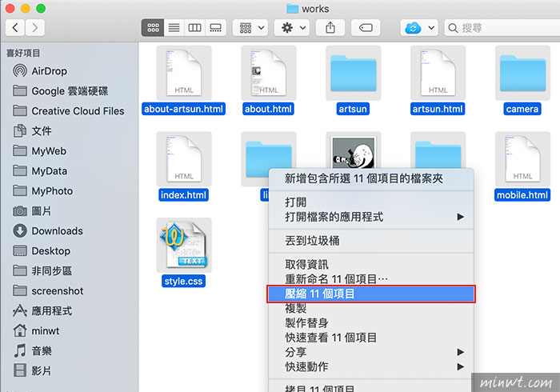Viewport: 560px width, 392px height.
Task: Choose 重新命名 11 個項目
Action: [370, 279]
